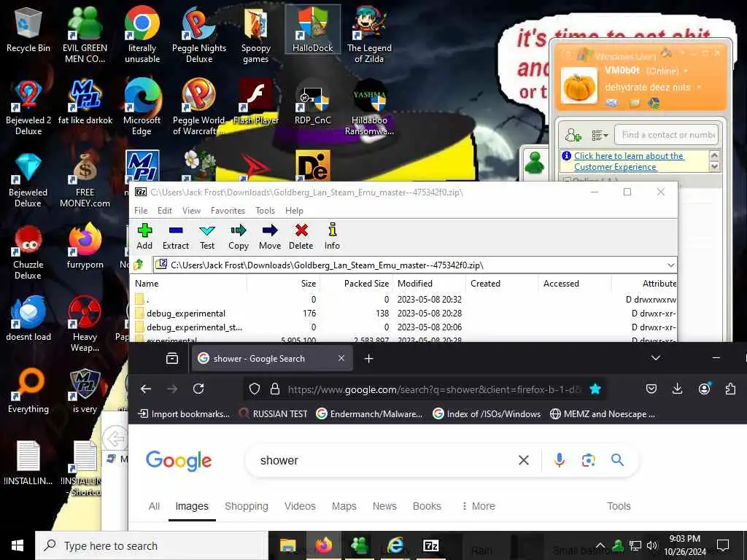Open the View menu in 7-Zip
Image resolution: width=747 pixels, height=560 pixels.
tap(192, 211)
